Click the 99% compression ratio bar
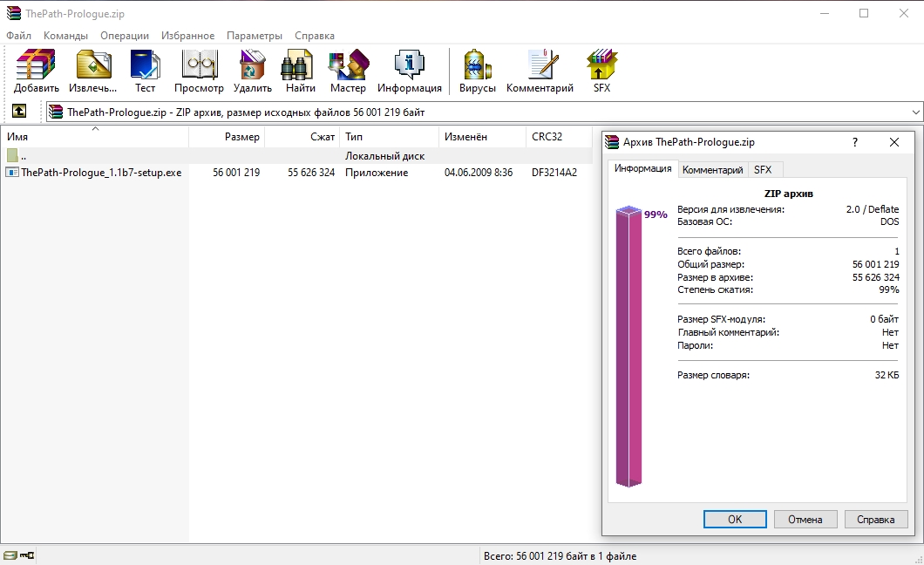 628,346
